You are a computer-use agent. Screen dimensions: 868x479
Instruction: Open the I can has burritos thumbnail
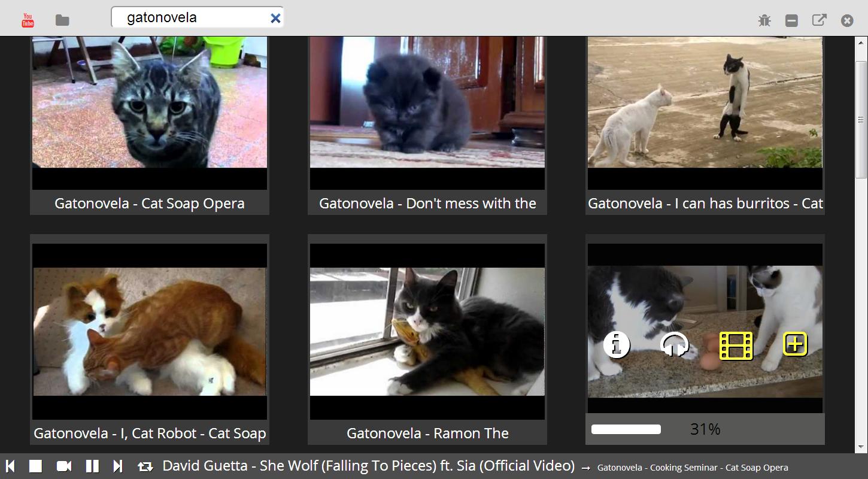pyautogui.click(x=705, y=113)
